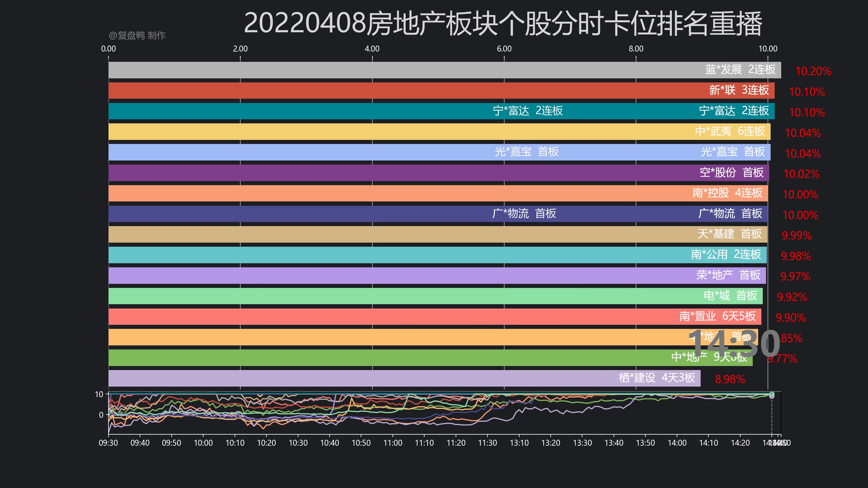868x488 pixels.
Task: Click the 10:40 time label on timeline
Action: click(330, 442)
